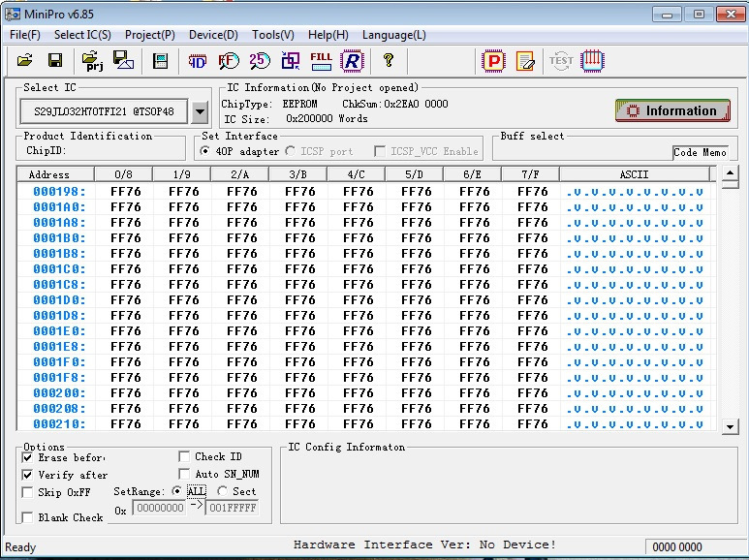Tick the Check ID option
Image resolution: width=749 pixels, height=560 pixels.
click(x=185, y=456)
